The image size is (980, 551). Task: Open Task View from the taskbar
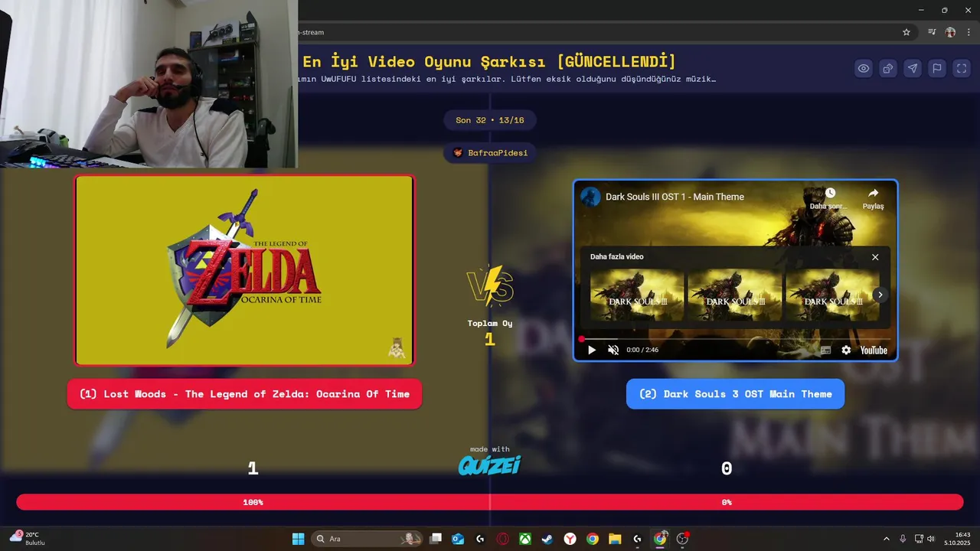tap(436, 539)
